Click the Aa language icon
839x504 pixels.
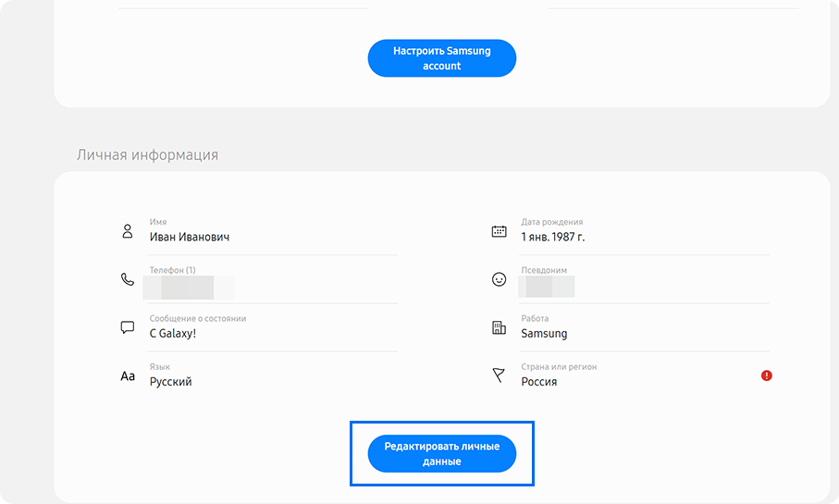pyautogui.click(x=128, y=376)
